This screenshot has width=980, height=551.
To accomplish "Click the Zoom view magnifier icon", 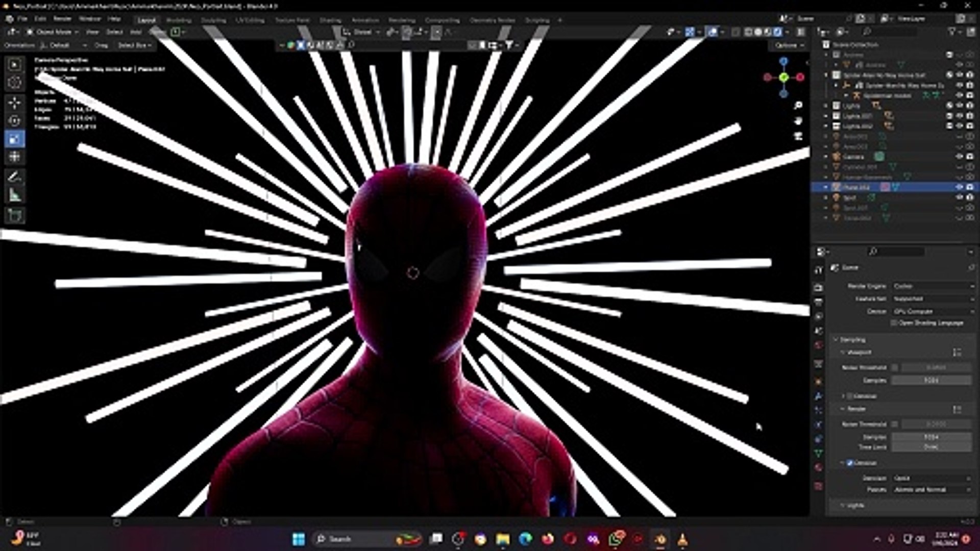I will pos(798,106).
